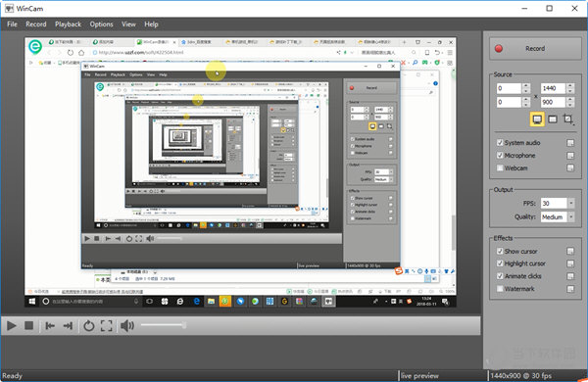The image size is (588, 382).
Task: Open System audio settings button
Action: (x=570, y=143)
